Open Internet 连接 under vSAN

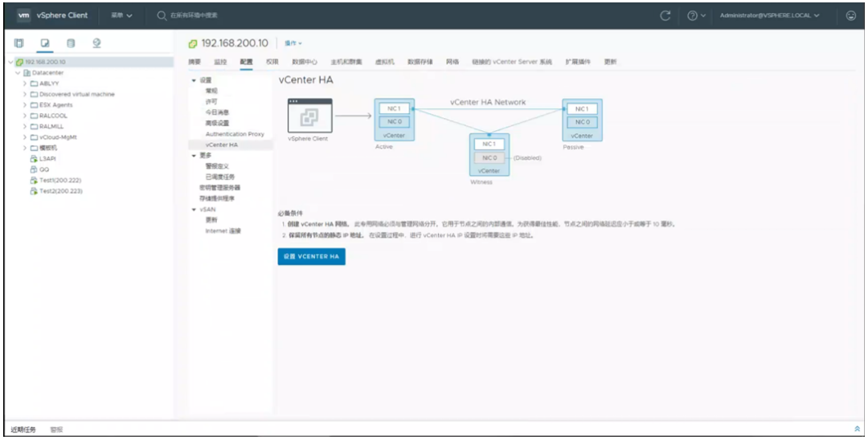coord(223,231)
